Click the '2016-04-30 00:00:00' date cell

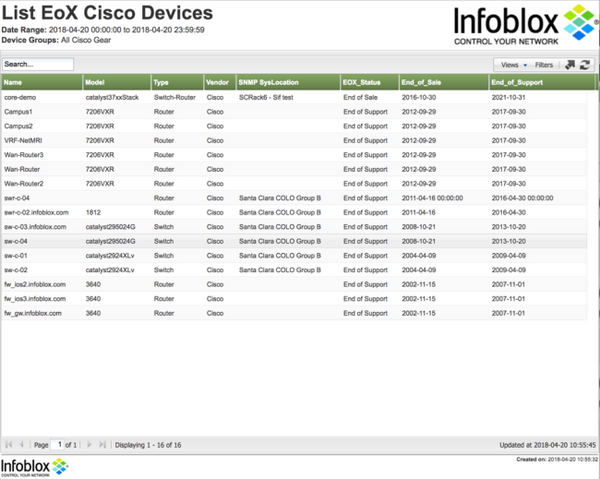[x=522, y=198]
